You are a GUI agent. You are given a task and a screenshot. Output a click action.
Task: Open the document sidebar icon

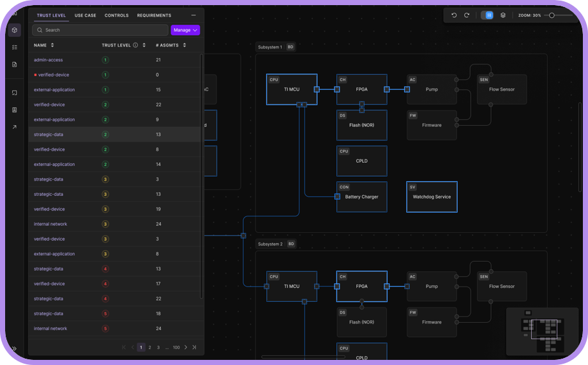click(x=14, y=64)
